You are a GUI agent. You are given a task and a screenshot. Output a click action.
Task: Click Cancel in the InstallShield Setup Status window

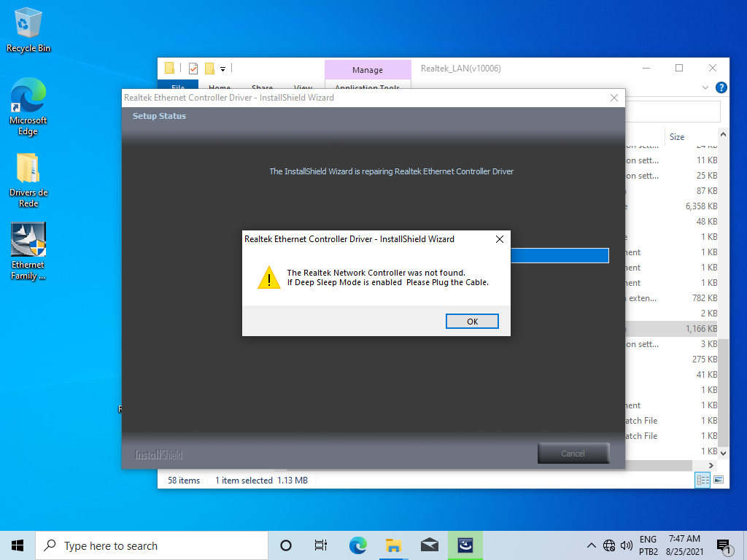(x=573, y=454)
